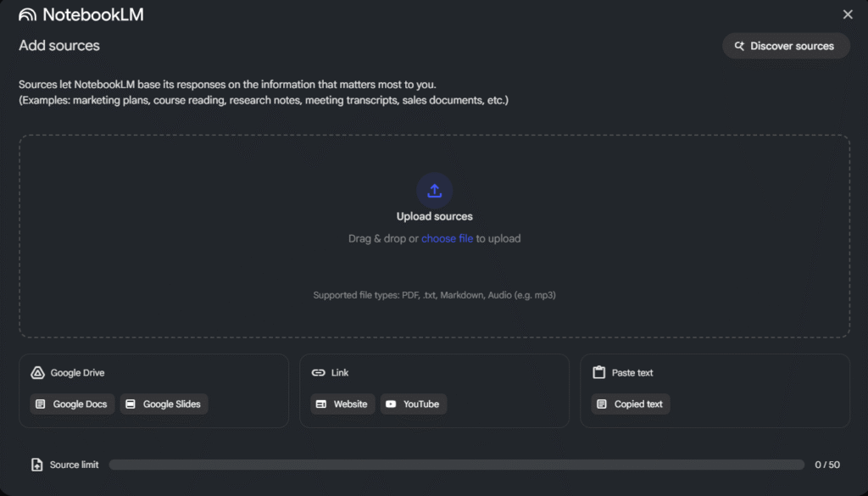Open the Discover sources button
The image size is (868, 496).
[786, 46]
